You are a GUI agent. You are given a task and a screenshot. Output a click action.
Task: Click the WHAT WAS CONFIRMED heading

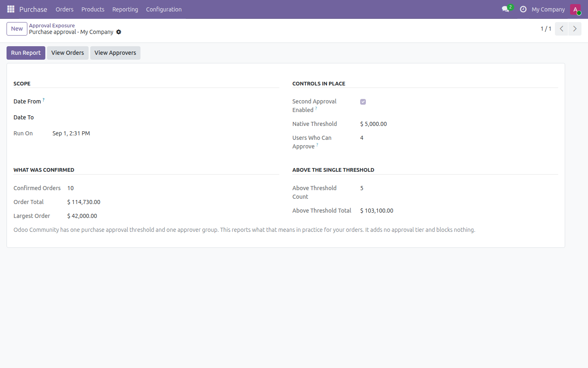(x=44, y=170)
